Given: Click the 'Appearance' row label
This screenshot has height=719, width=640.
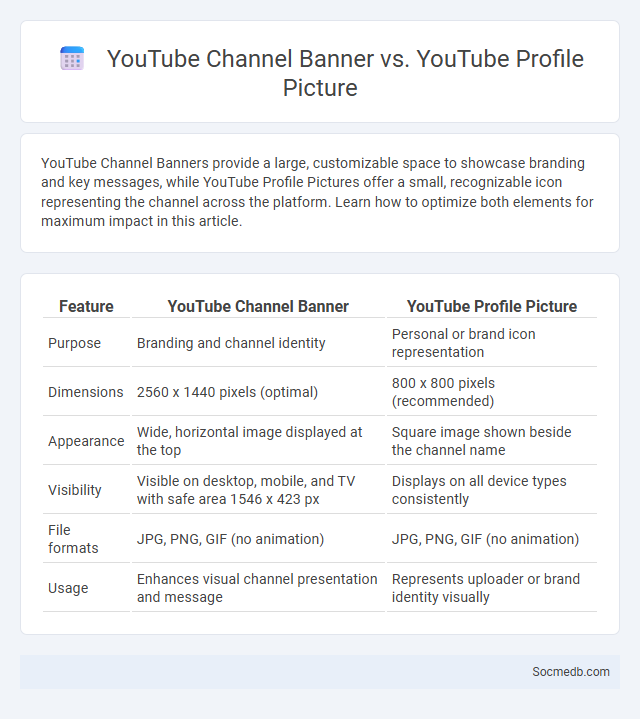Looking at the screenshot, I should coord(86,441).
